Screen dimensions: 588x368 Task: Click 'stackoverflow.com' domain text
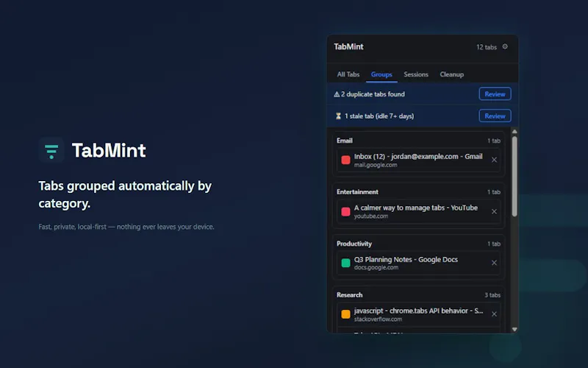pyautogui.click(x=378, y=319)
